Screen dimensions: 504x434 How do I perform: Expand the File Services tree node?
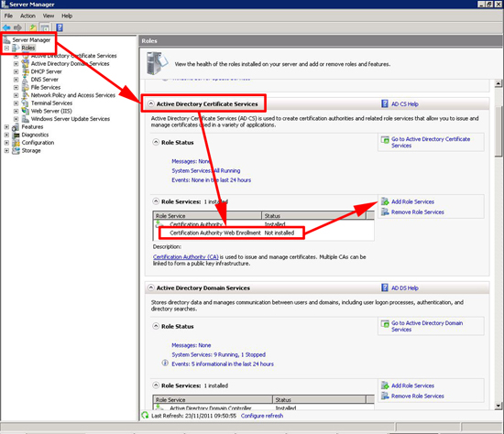16,87
